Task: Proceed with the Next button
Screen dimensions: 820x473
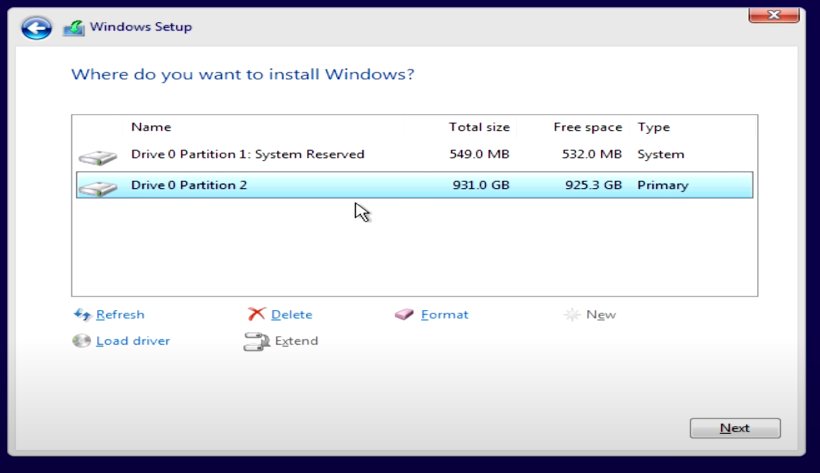Action: 735,428
